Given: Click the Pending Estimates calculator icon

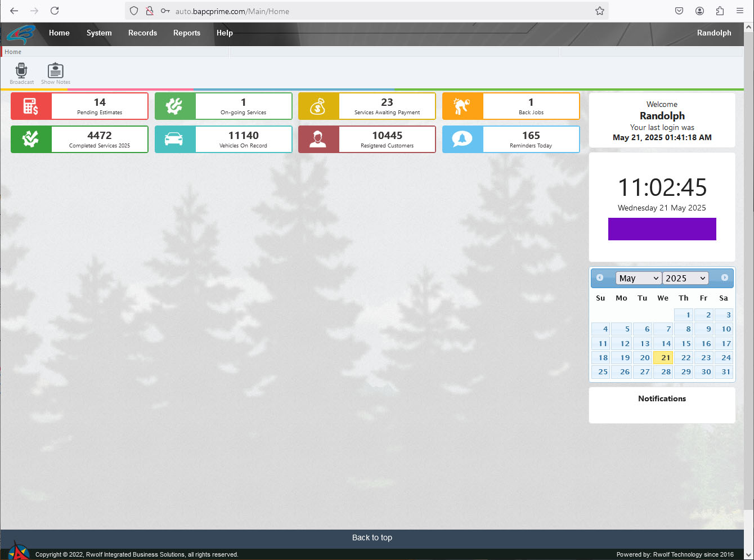Looking at the screenshot, I should (31, 106).
